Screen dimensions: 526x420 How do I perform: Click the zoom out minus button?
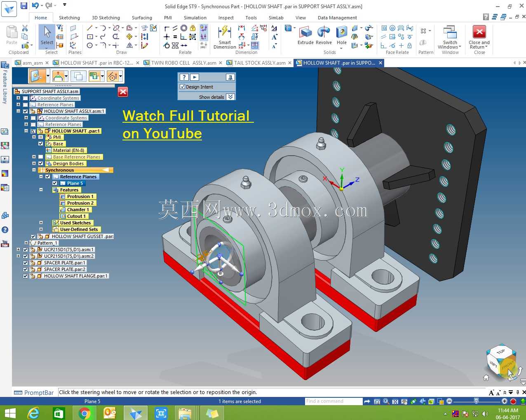[x=449, y=401]
